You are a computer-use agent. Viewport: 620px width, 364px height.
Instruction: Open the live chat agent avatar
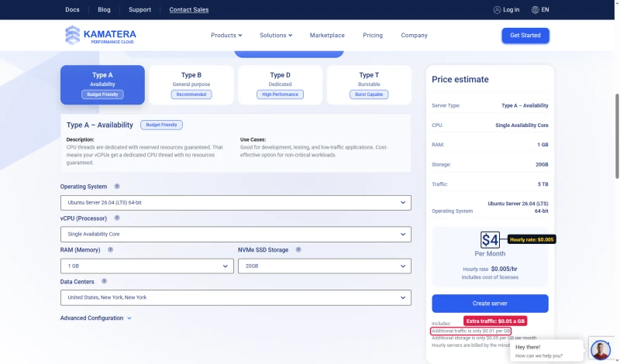[x=600, y=350]
